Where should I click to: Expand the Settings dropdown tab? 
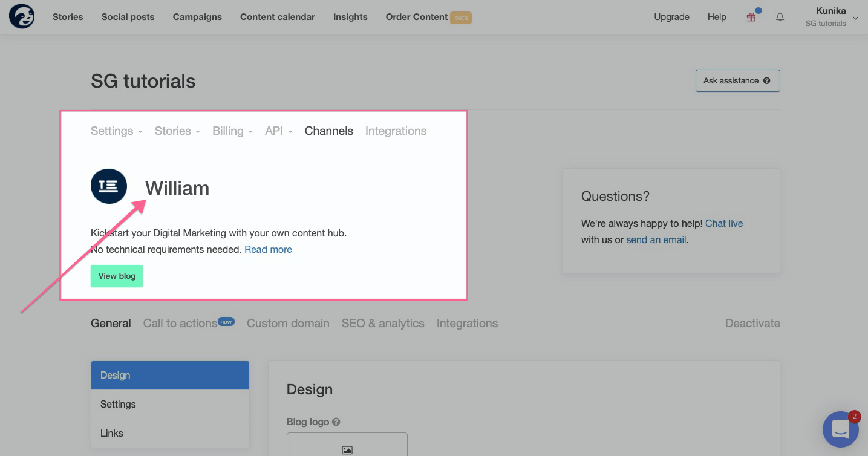tap(117, 131)
